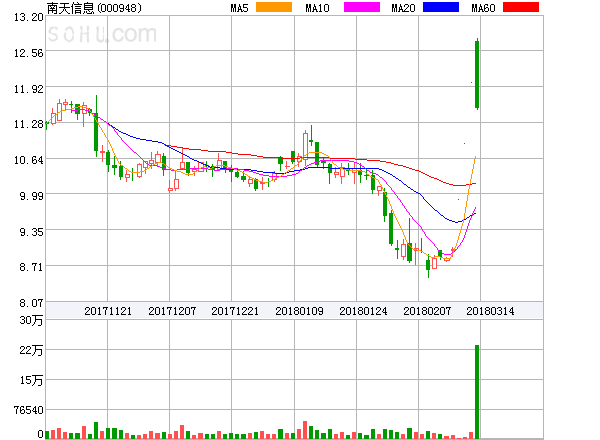The height and width of the screenshot is (440, 600).
Task: Click the 11.28 price axis label
Action: [x=29, y=124]
